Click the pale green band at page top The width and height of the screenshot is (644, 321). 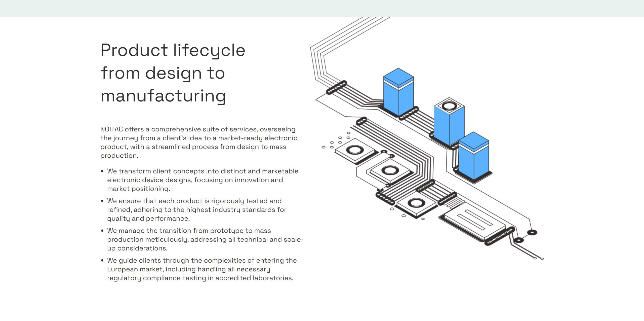click(x=322, y=8)
